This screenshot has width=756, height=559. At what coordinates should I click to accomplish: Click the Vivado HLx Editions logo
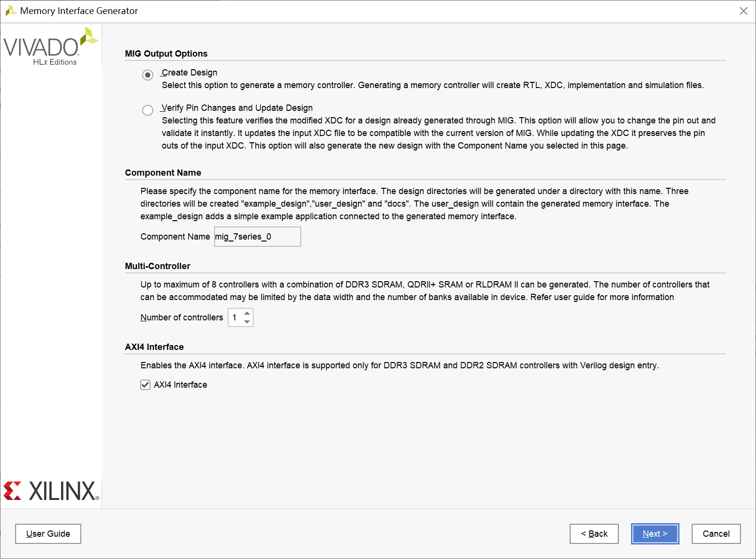(x=51, y=46)
